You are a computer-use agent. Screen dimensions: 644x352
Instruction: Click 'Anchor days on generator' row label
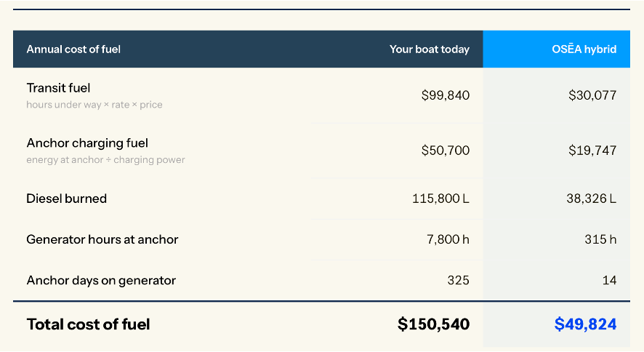pos(101,281)
